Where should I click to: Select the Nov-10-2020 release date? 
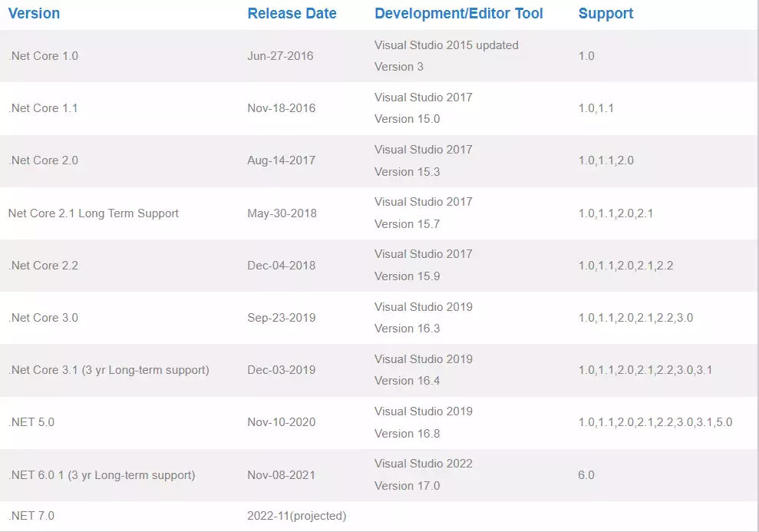coord(281,422)
